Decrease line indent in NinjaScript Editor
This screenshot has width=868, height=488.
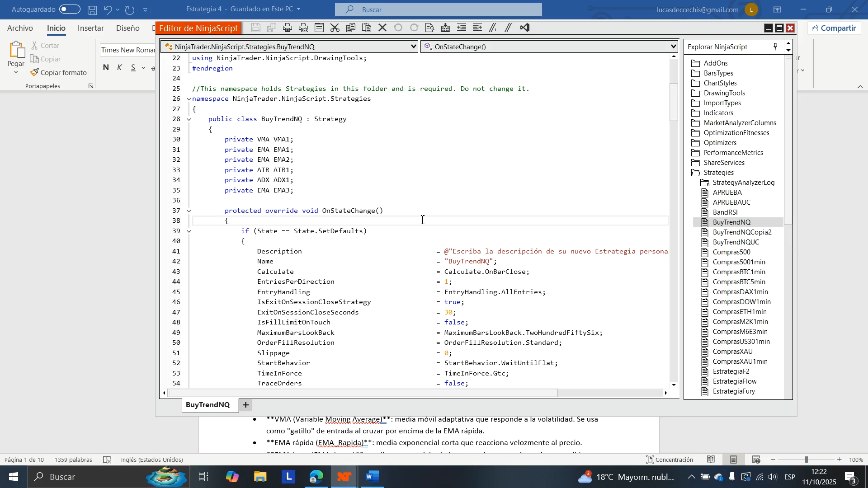[x=462, y=28]
